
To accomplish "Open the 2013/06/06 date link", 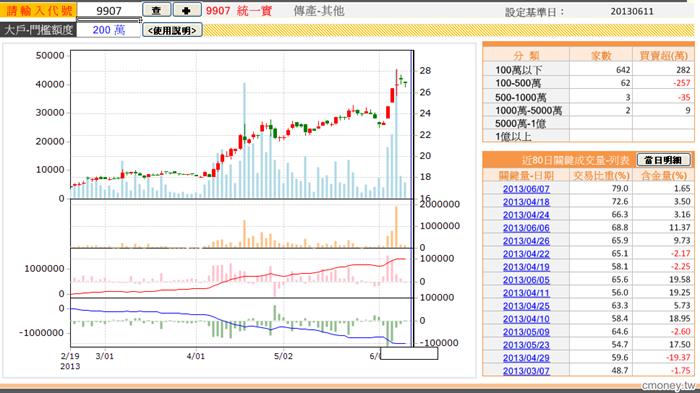I will click(526, 228).
